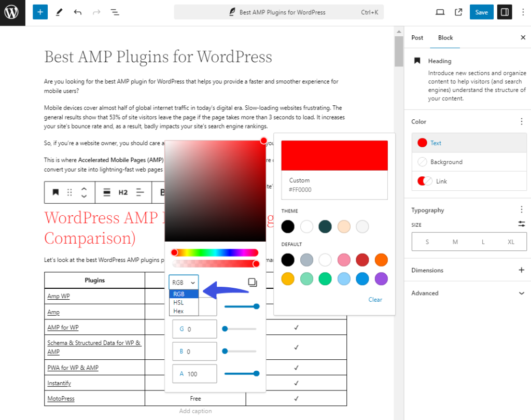This screenshot has width=531, height=420.
Task: Click the Heading block bookmark icon in toolbar
Action: pos(55,192)
